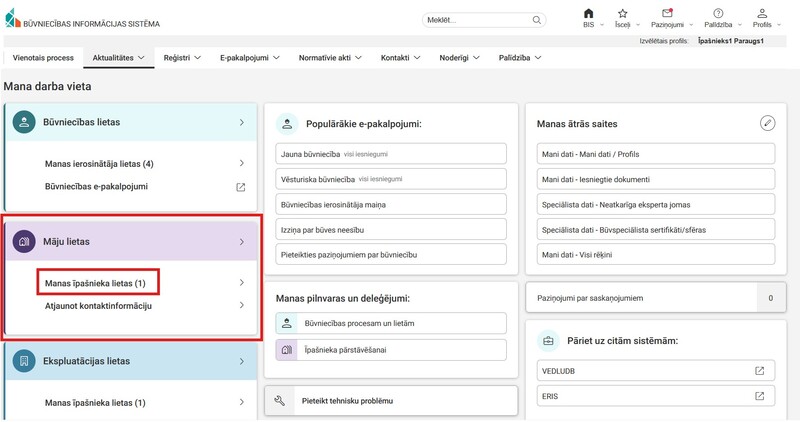Click icon beside Īpašnieka pārstāvēšanai

[287, 350]
